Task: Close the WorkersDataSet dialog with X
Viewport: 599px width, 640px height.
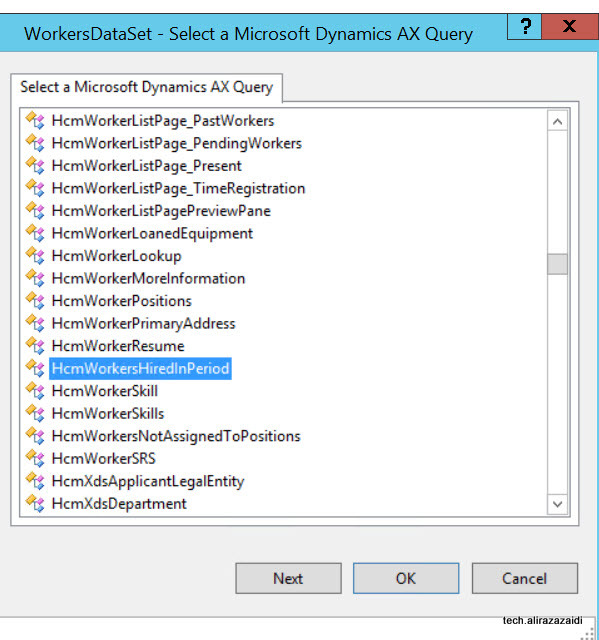Action: (x=570, y=27)
